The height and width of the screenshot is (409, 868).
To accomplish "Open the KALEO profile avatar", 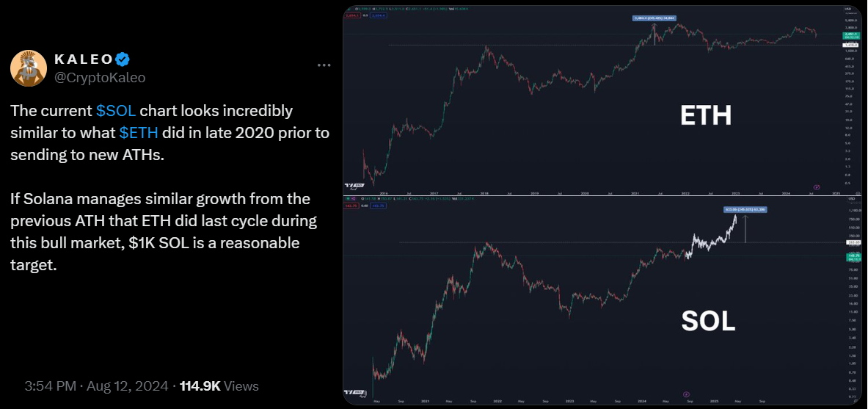I will point(28,68).
